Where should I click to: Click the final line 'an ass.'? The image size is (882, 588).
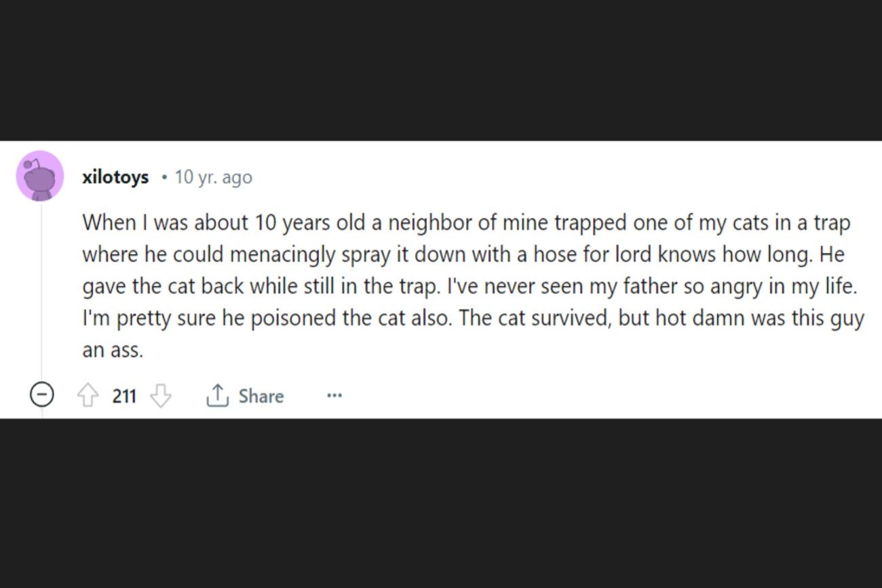click(113, 351)
